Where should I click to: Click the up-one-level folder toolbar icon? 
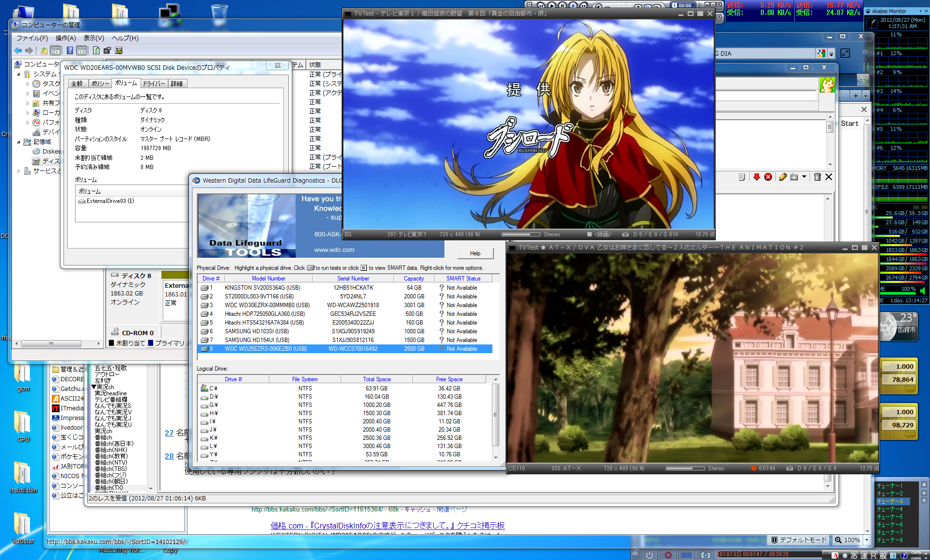tap(44, 50)
